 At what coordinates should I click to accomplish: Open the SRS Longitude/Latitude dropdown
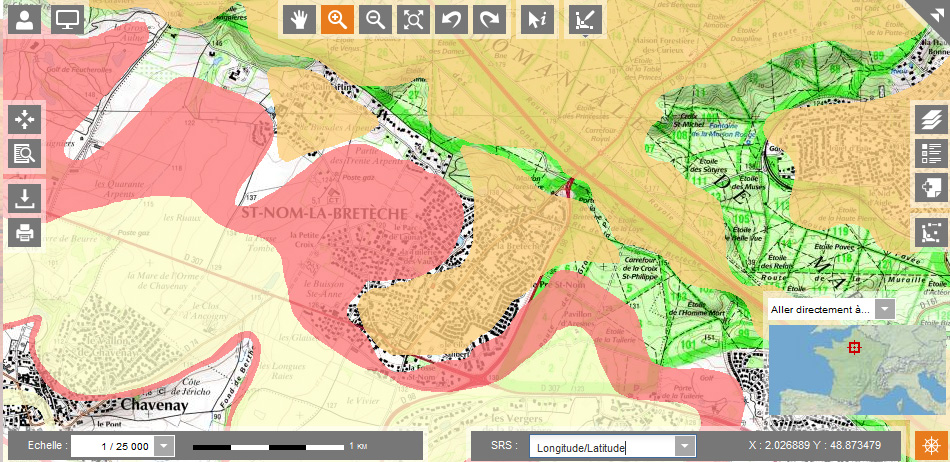coord(684,446)
